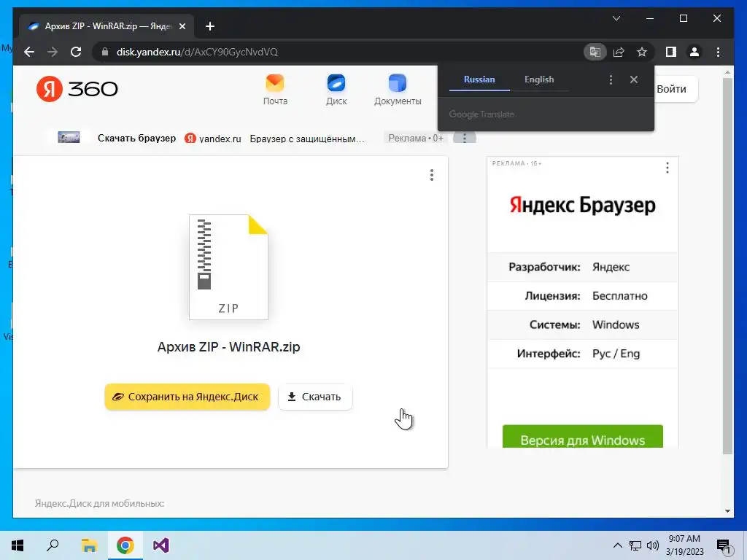Click the ZIP archive file icon
This screenshot has width=747, height=560.
coord(228,267)
